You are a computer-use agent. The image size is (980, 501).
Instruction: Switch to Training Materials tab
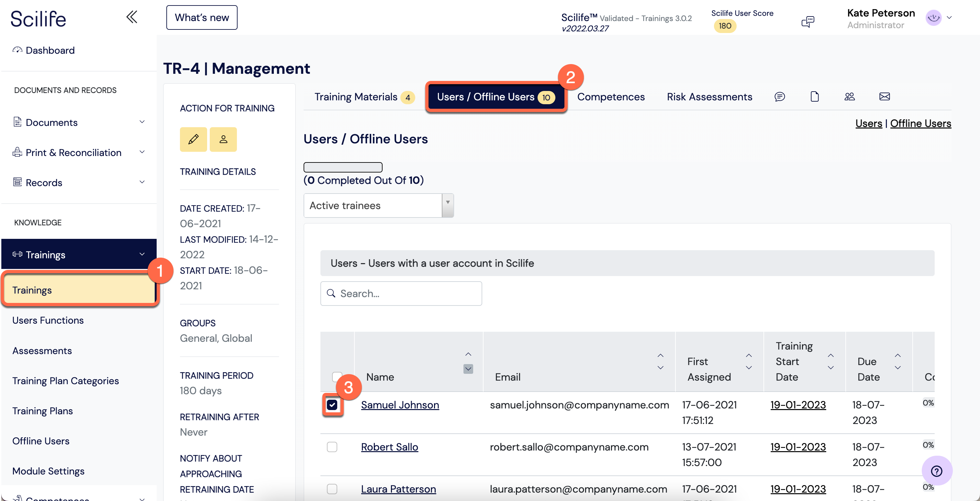364,97
